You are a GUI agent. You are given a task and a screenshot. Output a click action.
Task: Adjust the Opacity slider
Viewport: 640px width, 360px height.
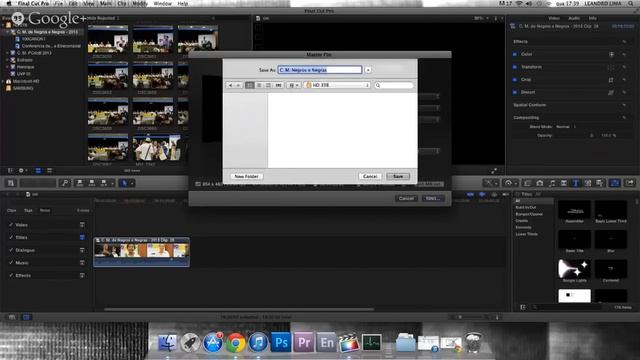592,136
